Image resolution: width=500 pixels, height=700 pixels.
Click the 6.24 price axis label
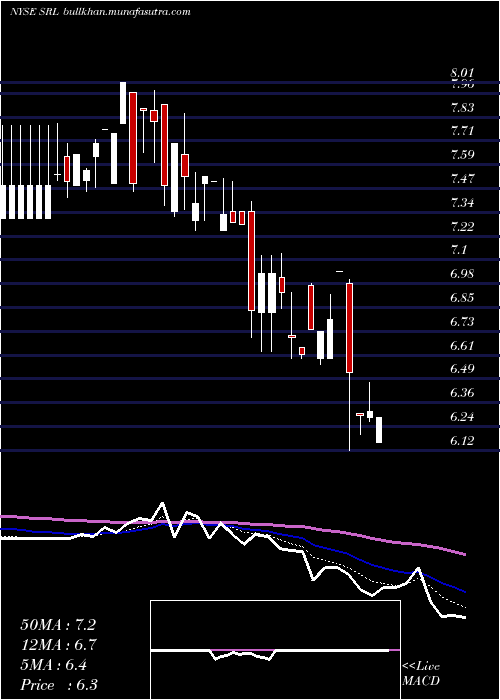pyautogui.click(x=462, y=417)
